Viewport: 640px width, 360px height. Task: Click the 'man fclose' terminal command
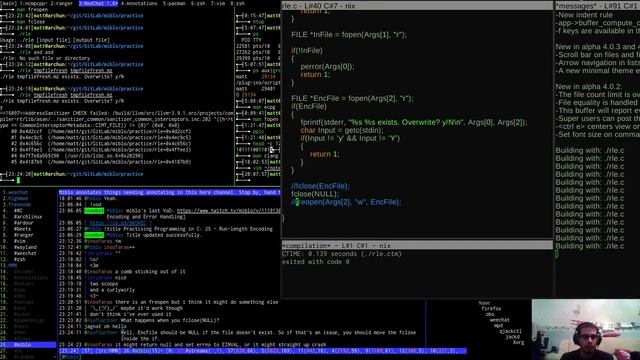pyautogui.click(x=31, y=22)
